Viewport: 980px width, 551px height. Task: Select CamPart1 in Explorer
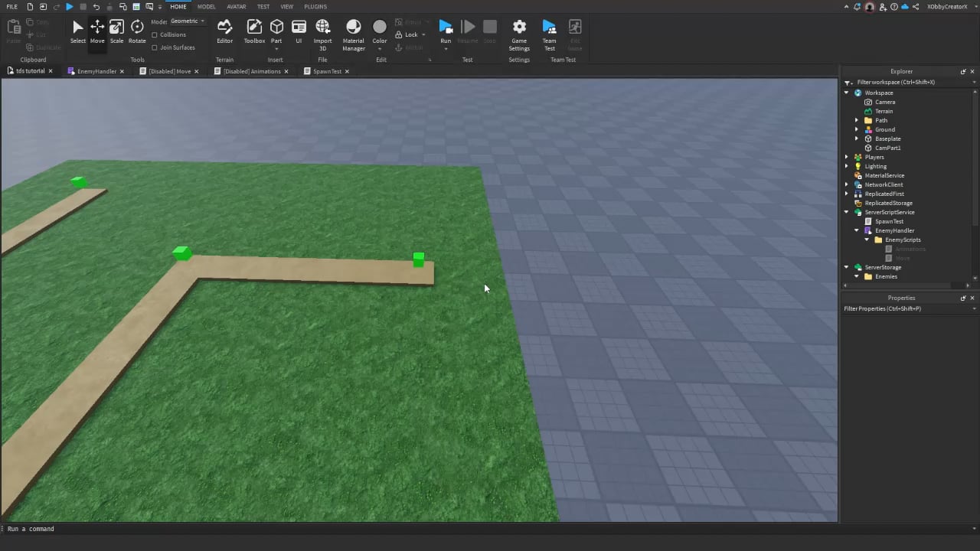click(887, 148)
